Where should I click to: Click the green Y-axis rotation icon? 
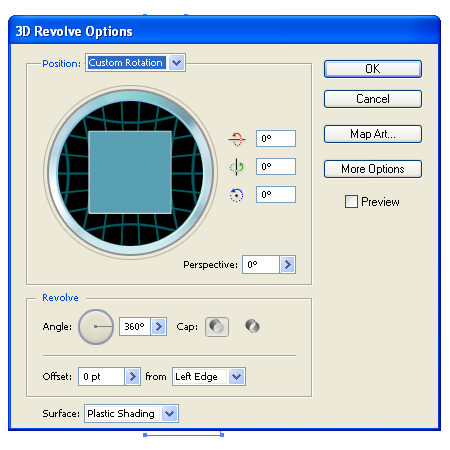point(237,167)
